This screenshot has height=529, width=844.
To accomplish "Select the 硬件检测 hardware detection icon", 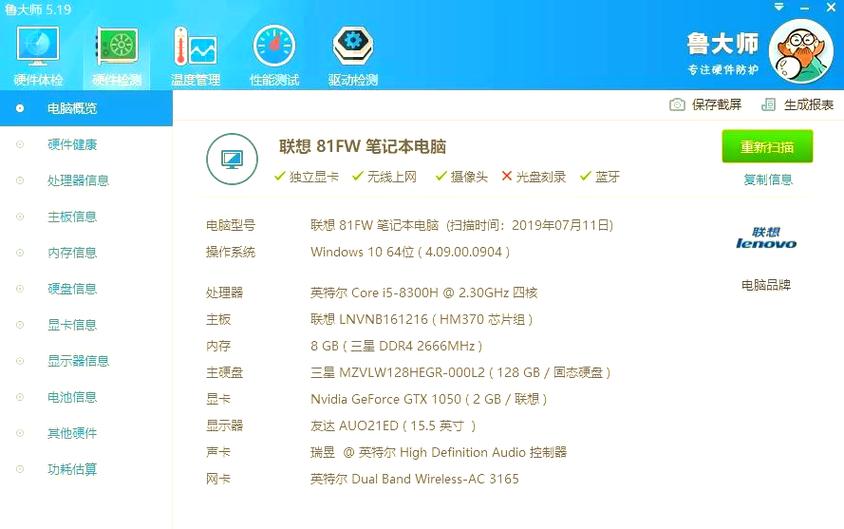I will 117,50.
